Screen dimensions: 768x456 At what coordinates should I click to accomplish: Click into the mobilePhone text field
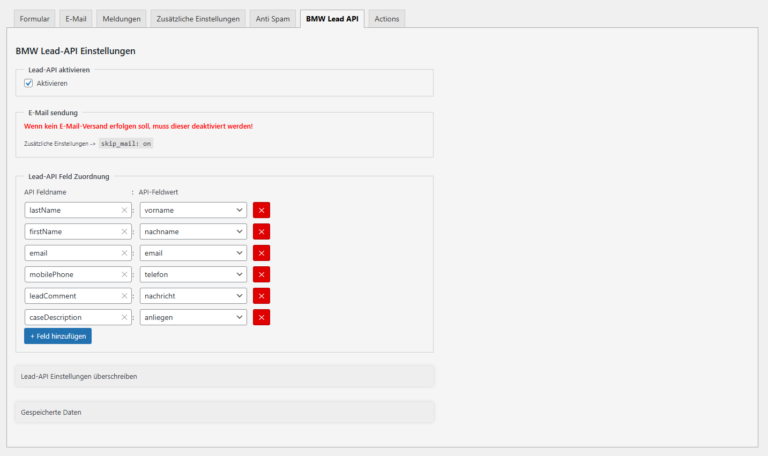tap(78, 275)
